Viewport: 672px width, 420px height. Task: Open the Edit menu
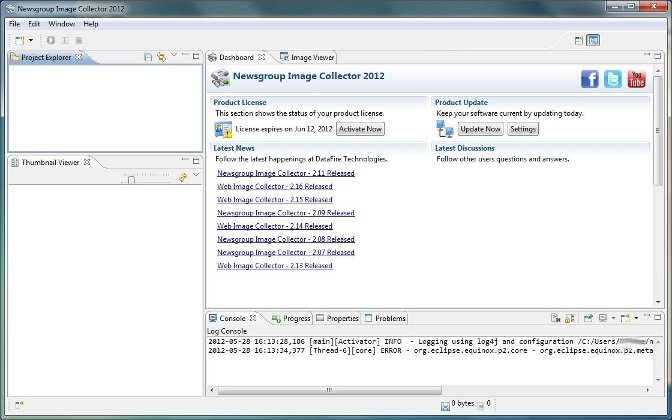click(34, 24)
